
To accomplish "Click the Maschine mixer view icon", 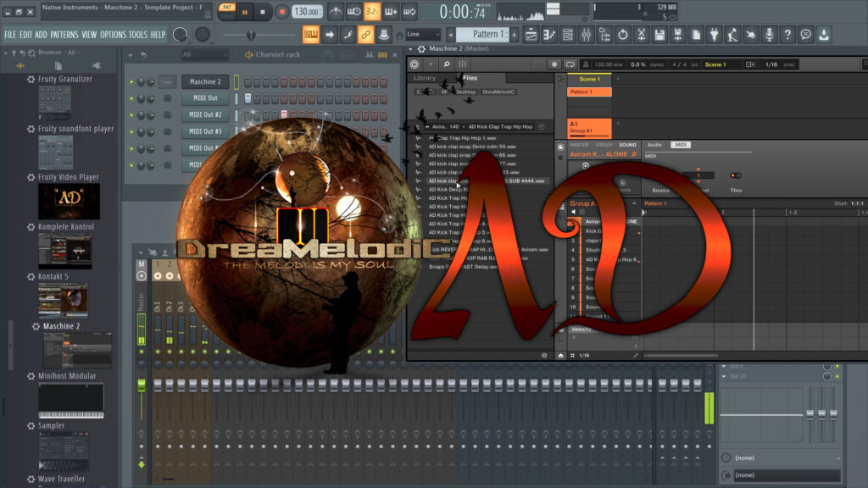I will pos(462,64).
